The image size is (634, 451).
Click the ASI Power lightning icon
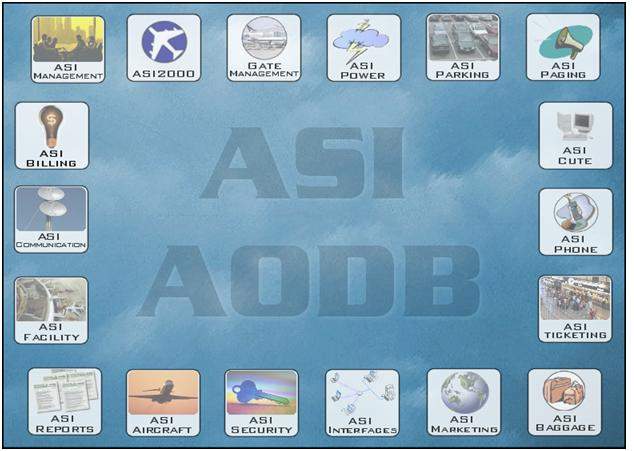pyautogui.click(x=364, y=47)
